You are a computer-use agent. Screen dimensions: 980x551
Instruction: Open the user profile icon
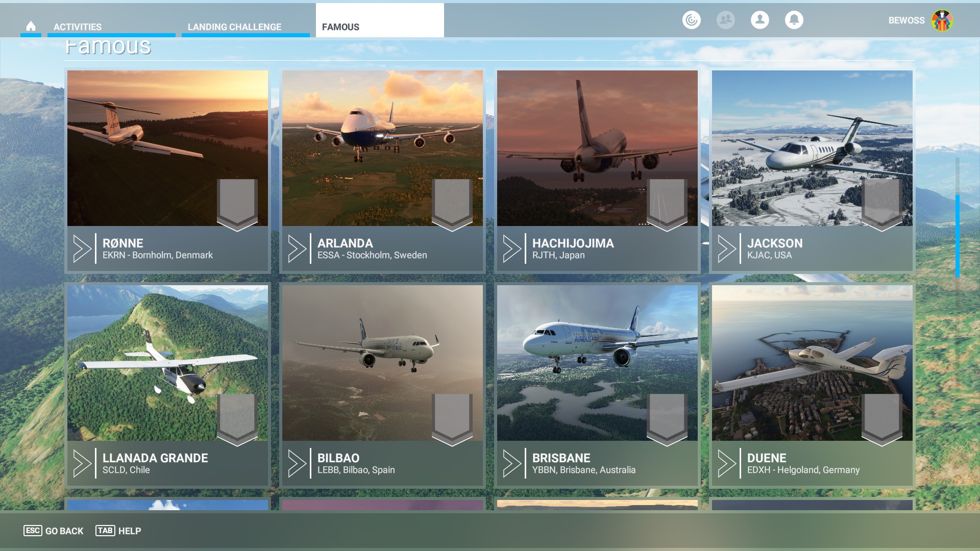point(760,20)
